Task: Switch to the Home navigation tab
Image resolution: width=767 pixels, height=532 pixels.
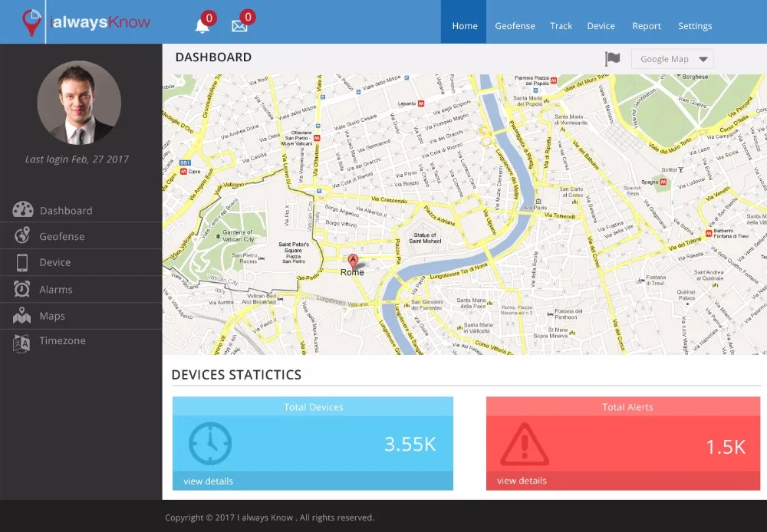Action: pos(464,25)
